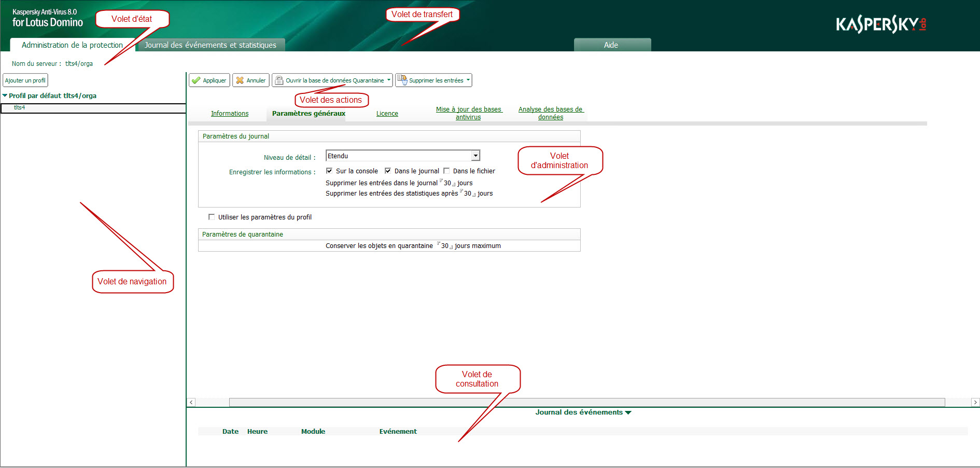This screenshot has height=468, width=980.
Task: Open the Licence tab
Action: (387, 114)
